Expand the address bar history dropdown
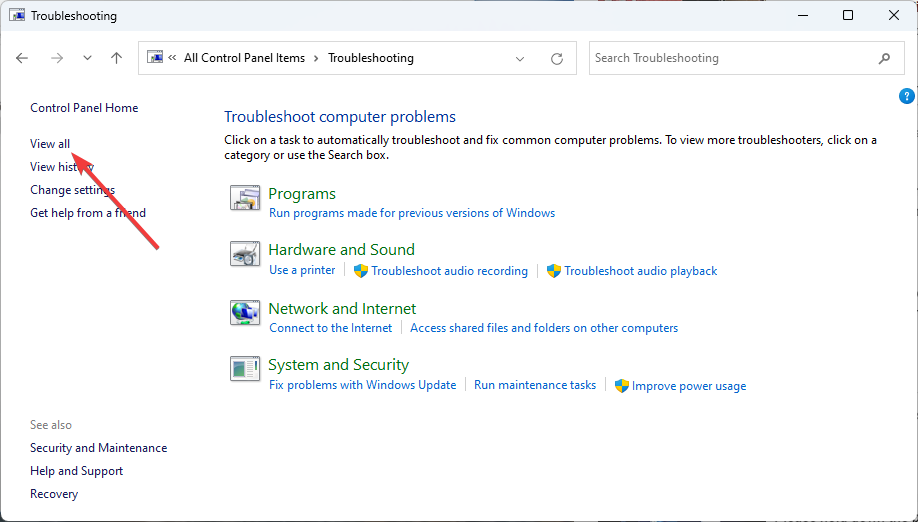Viewport: 918px width, 522px height. point(520,59)
